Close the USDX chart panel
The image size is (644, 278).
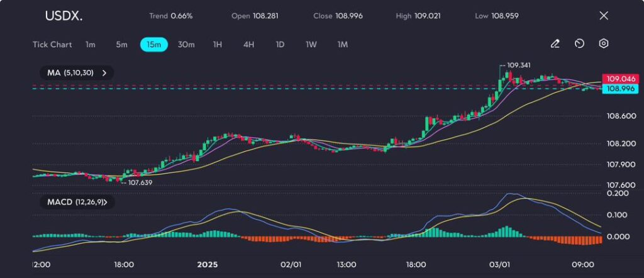pos(604,16)
